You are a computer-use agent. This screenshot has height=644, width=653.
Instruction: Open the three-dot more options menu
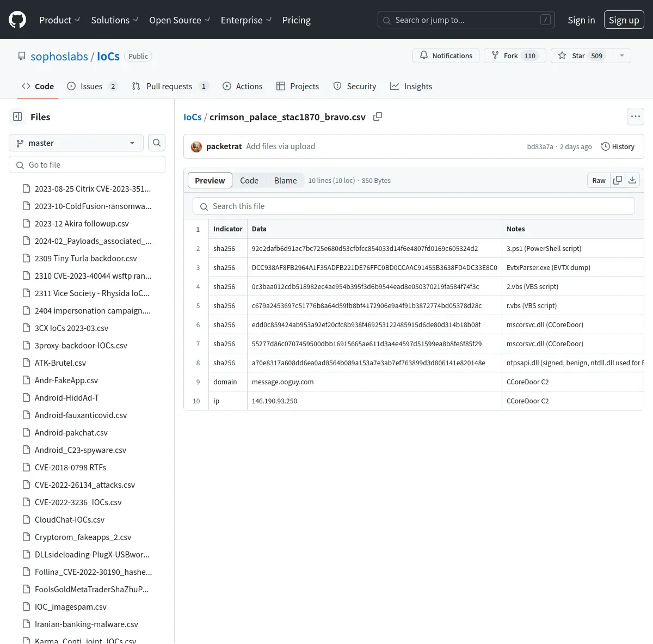[635, 116]
